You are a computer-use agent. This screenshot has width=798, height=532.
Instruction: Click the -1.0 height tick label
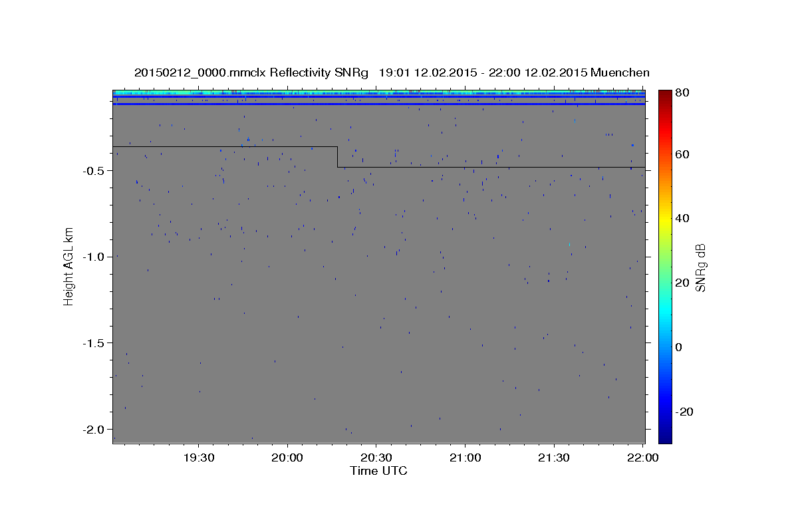click(92, 257)
